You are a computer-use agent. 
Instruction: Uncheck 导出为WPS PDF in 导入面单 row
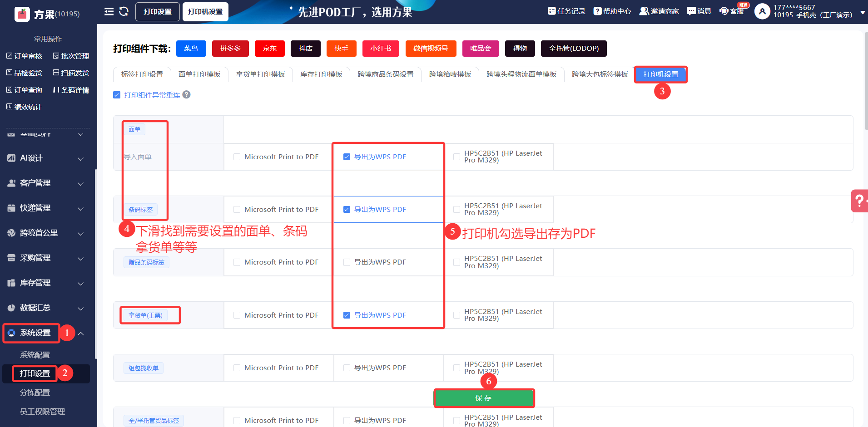(347, 157)
